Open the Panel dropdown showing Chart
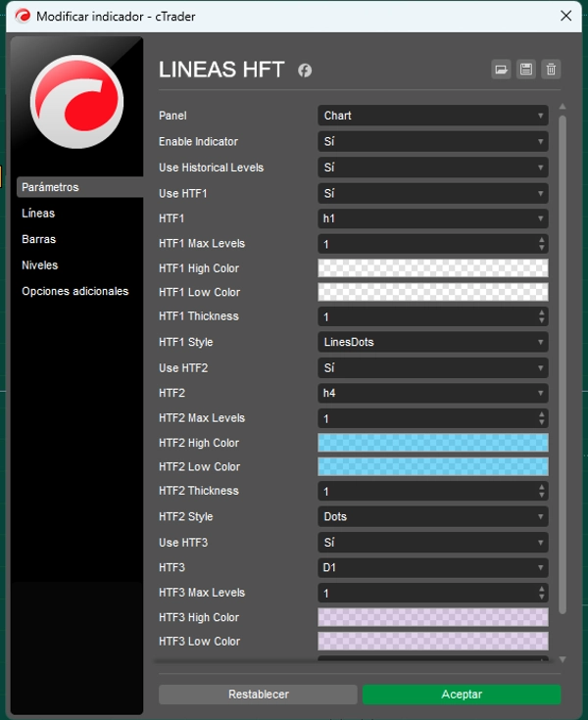The width and height of the screenshot is (588, 720). pyautogui.click(x=433, y=116)
